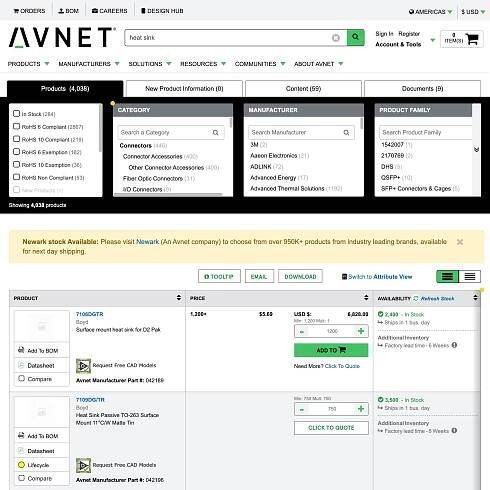Sort by Product column arrows
Screen dimensions: 490x490
coord(179,298)
